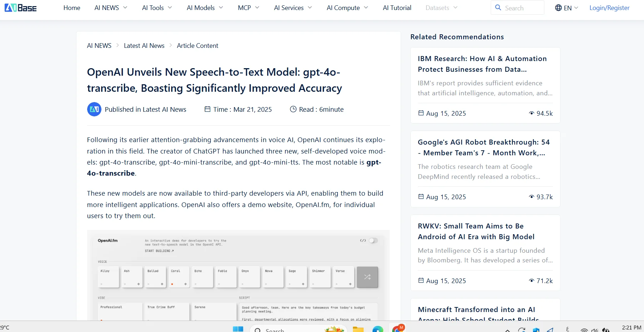This screenshot has height=332, width=644.
Task: Expand the AI NEWS dropdown menu
Action: [111, 8]
